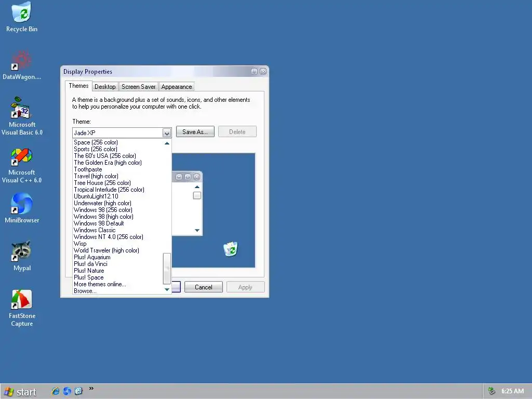Click the Apply button
The height and width of the screenshot is (399, 532).
[245, 287]
